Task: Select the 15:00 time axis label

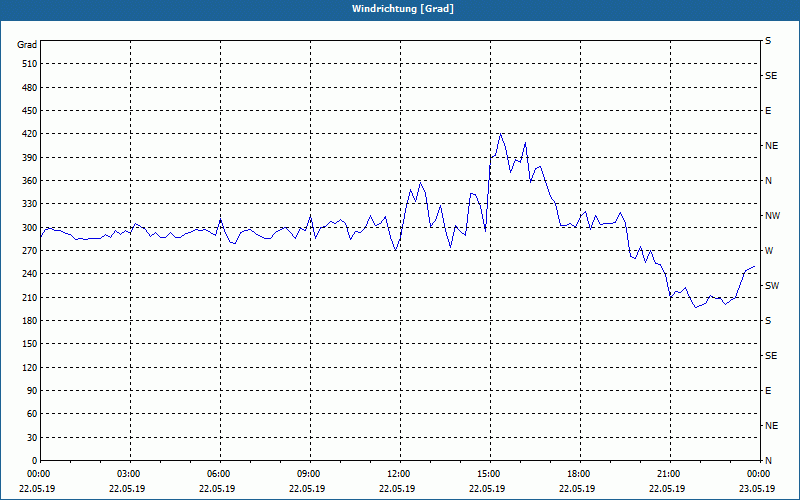Action: pos(490,473)
